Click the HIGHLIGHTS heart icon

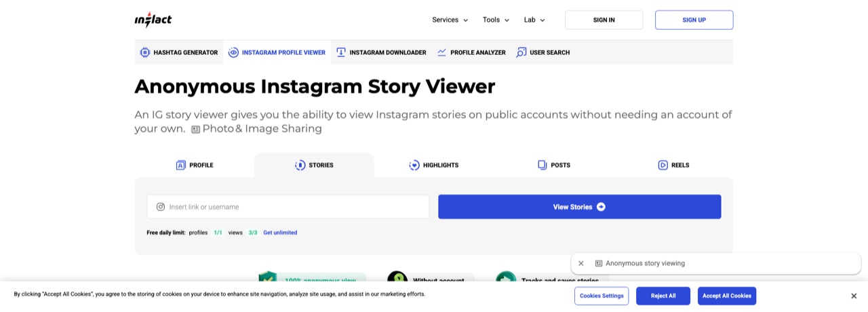point(414,165)
